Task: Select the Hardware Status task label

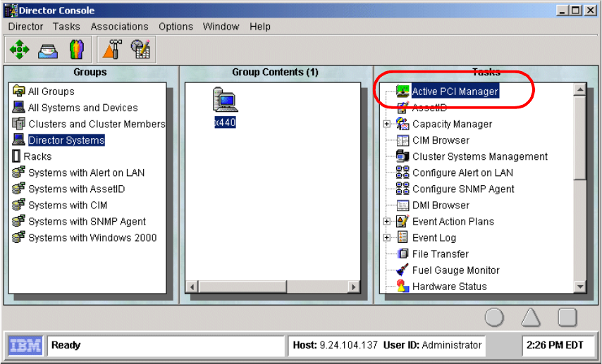Action: 450,287
